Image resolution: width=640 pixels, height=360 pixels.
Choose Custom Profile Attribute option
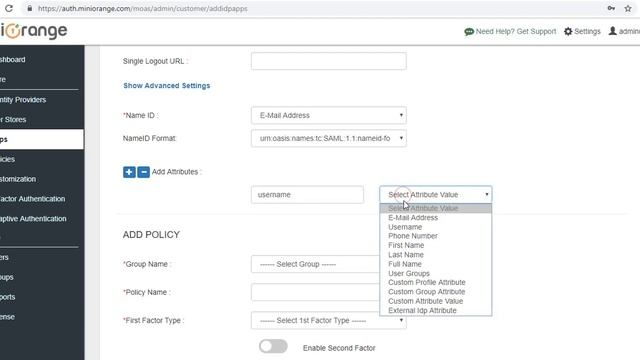tap(436, 282)
